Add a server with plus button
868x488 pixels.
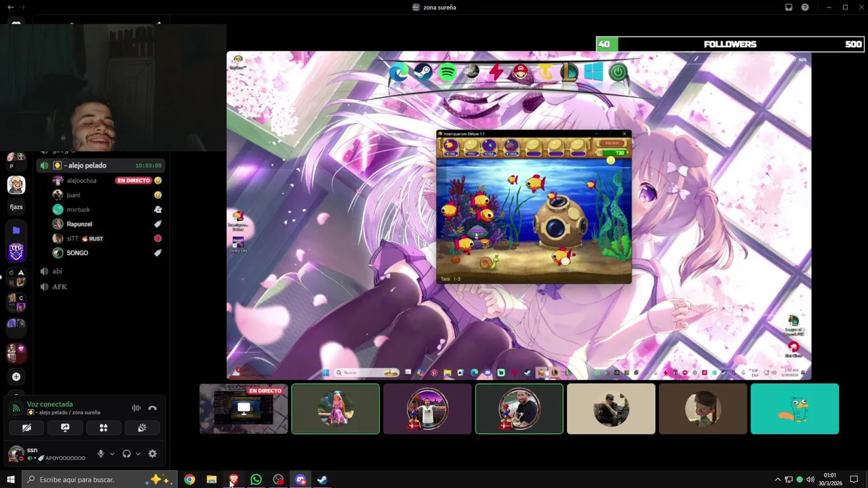[16, 377]
